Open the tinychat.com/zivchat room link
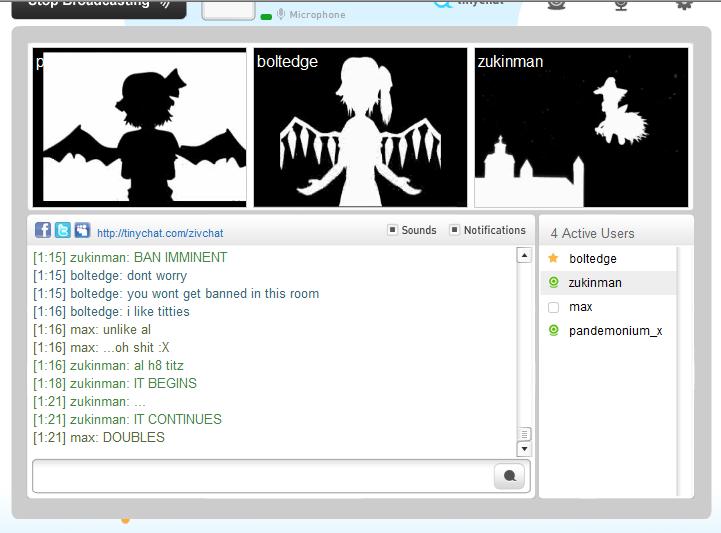 pos(160,233)
